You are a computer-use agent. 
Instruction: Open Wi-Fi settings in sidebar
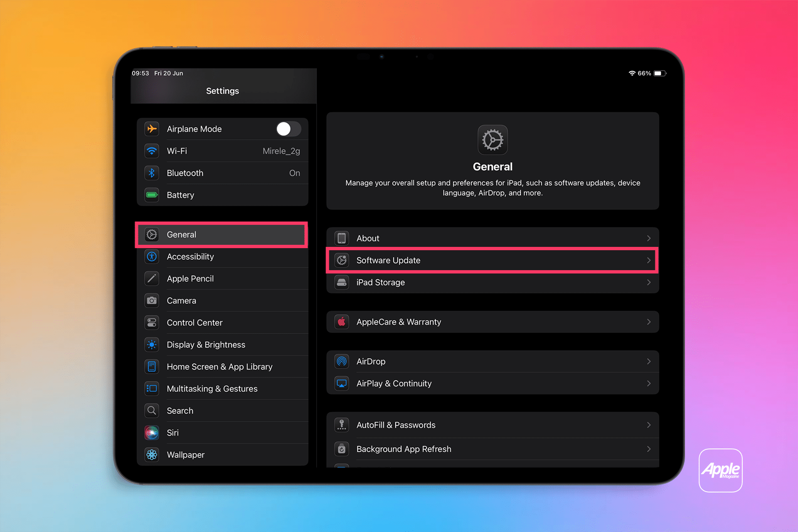point(222,151)
